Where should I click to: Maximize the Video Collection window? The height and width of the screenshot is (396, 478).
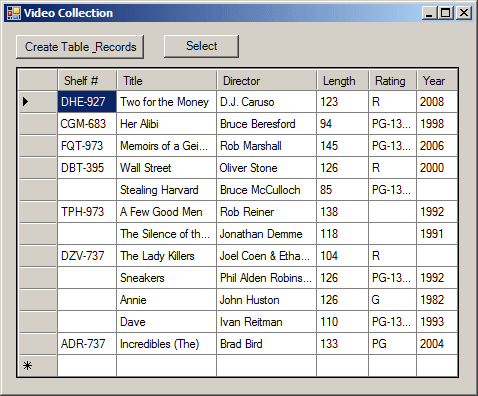coord(445,13)
